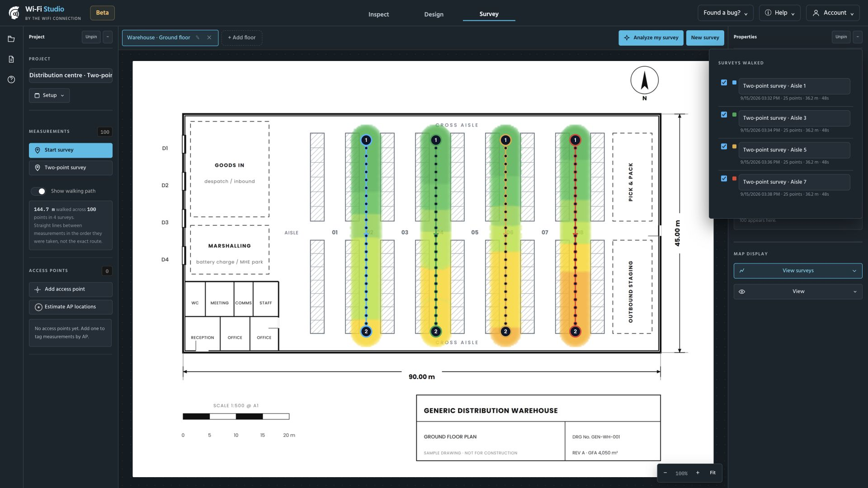Viewport: 868px width, 488px height.
Task: Zoom in the floor plan
Action: (x=698, y=473)
